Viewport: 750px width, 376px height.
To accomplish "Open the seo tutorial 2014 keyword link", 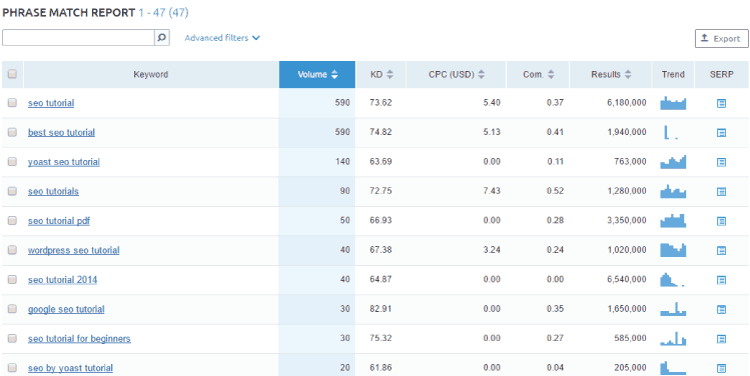I will (62, 280).
